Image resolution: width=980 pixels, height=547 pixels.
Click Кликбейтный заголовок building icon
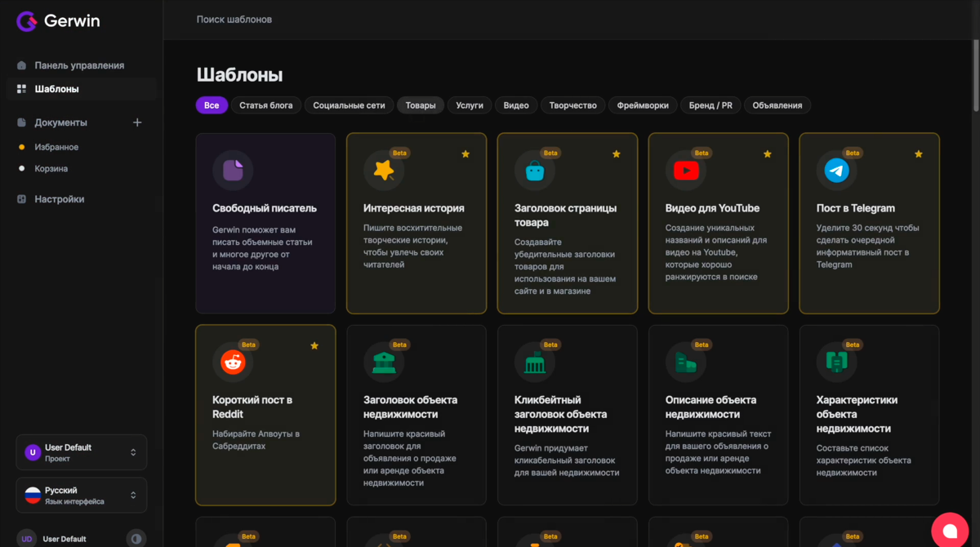click(535, 363)
